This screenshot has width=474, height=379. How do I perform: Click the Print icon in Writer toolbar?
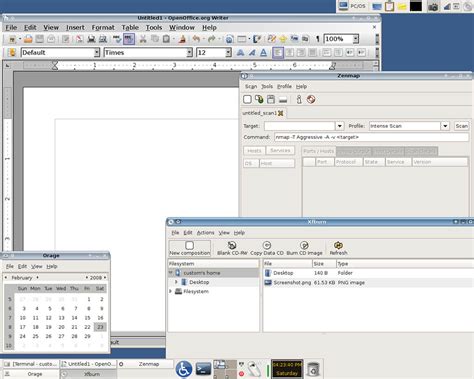click(91, 39)
